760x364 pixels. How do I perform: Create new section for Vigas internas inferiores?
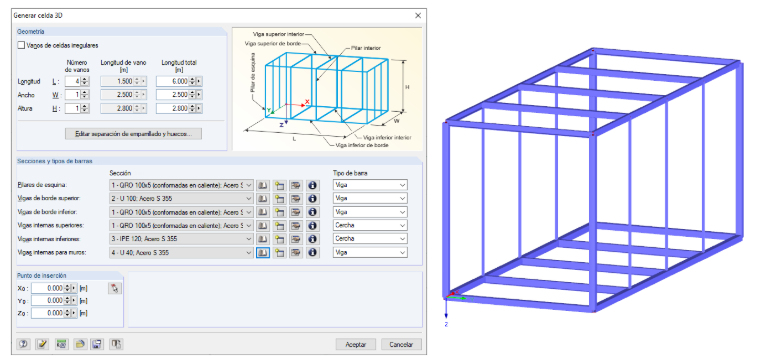279,239
